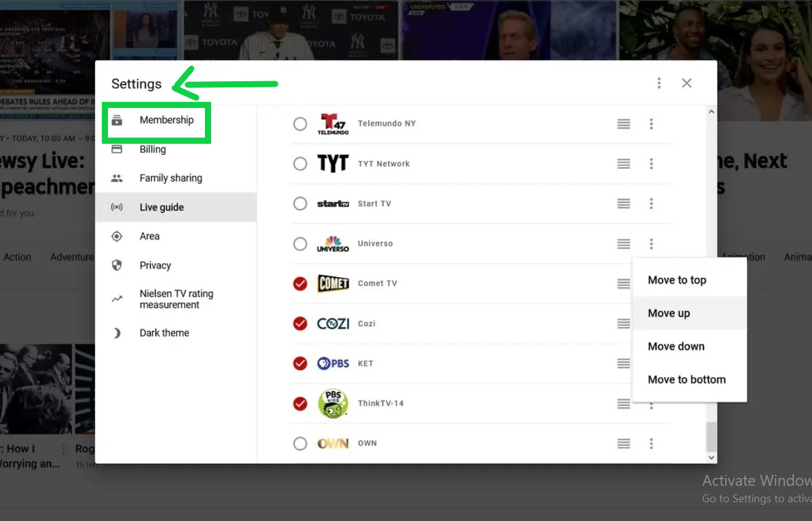
Task: Close the Settings dialog
Action: 686,83
